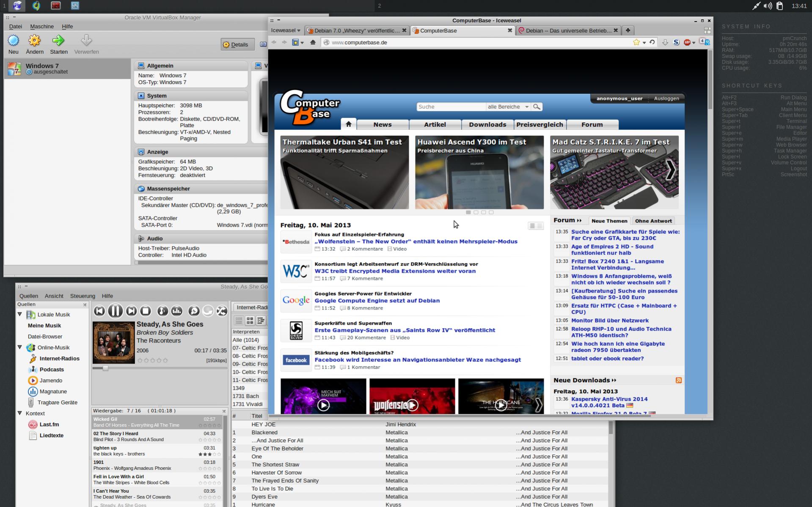This screenshot has height=507, width=812.
Task: Create a new VM with Neu button
Action: tap(14, 44)
